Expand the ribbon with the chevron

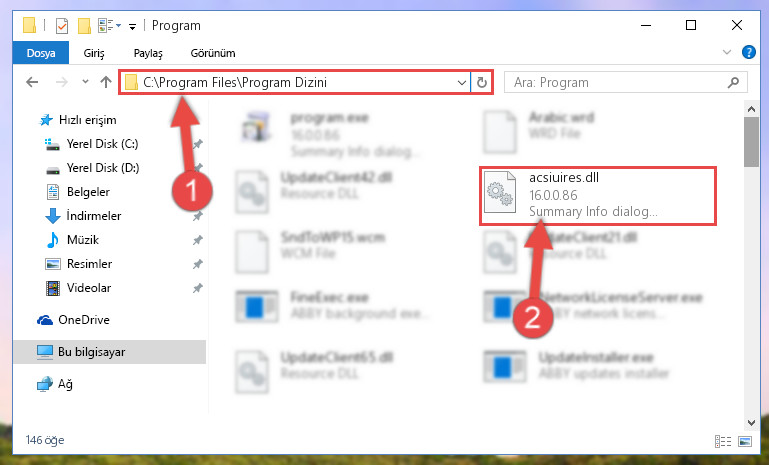[727, 52]
